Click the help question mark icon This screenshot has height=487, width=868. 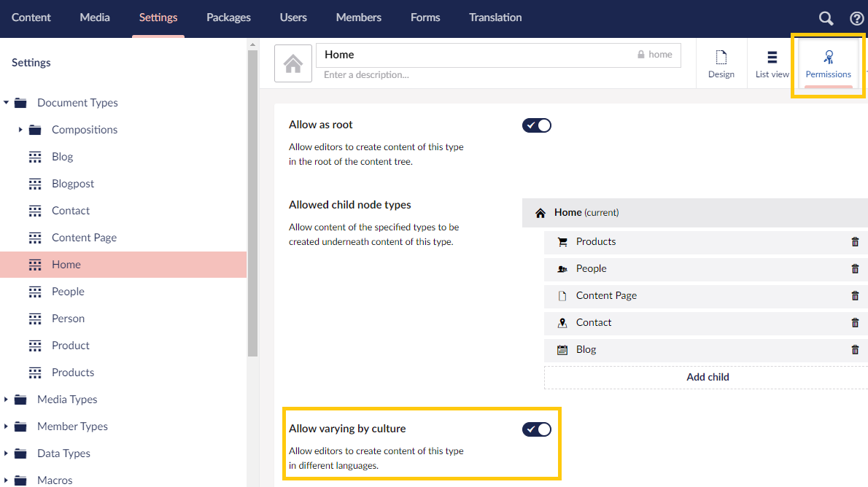[x=856, y=17]
